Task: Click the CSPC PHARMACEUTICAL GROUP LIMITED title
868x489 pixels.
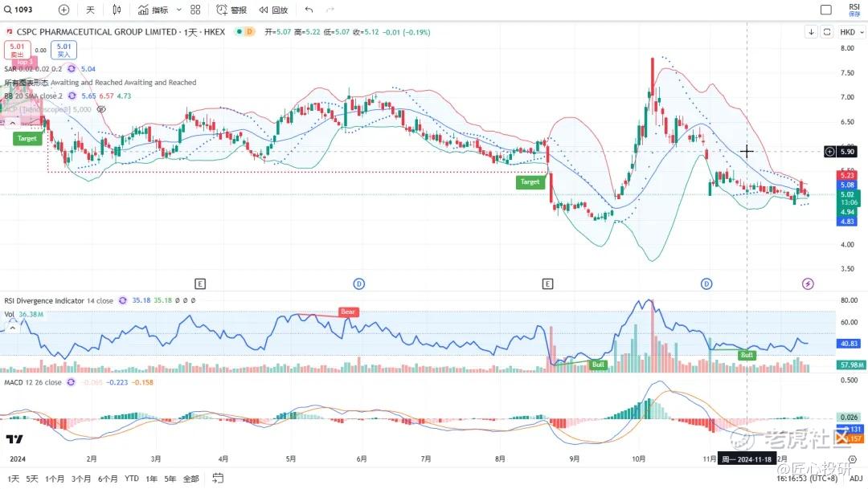Action: point(96,31)
